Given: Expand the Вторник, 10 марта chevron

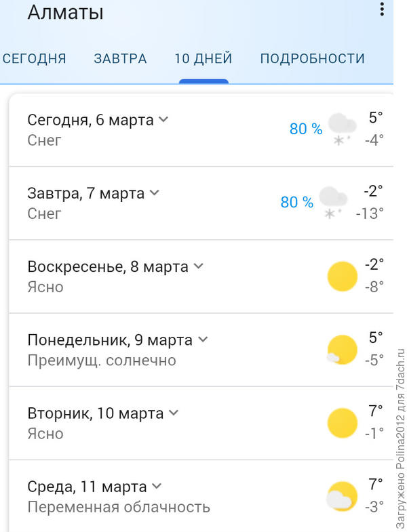Looking at the screenshot, I should pyautogui.click(x=174, y=412).
